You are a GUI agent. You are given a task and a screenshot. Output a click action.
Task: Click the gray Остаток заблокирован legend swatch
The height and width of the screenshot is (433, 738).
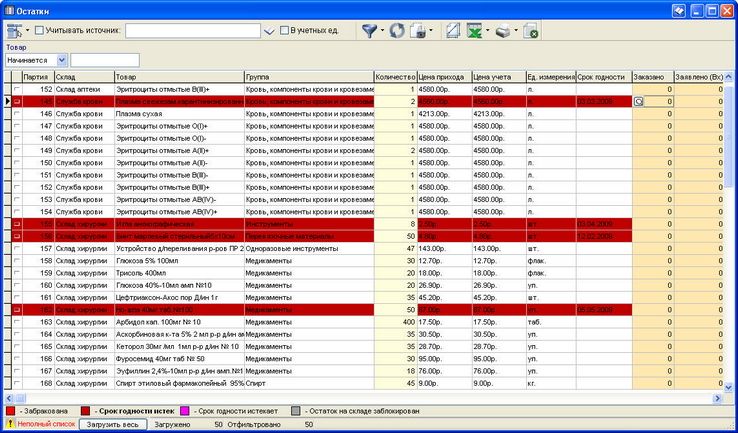point(295,411)
